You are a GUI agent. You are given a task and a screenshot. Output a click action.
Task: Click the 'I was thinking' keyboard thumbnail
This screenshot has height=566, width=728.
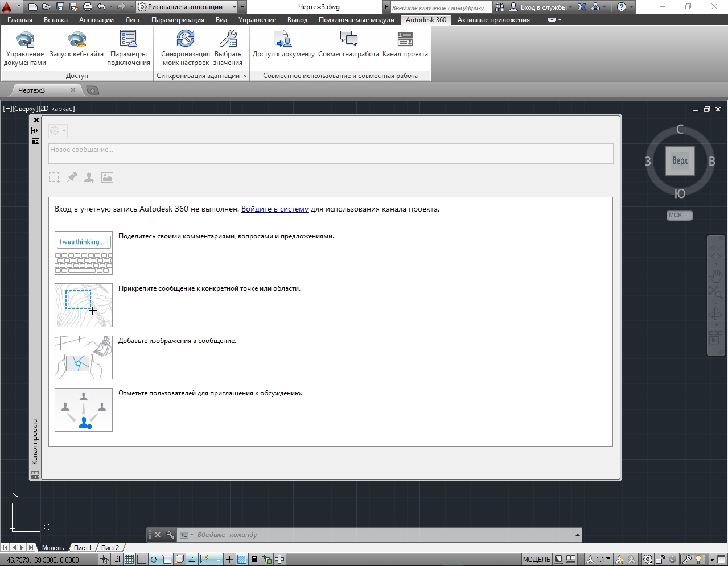84,253
